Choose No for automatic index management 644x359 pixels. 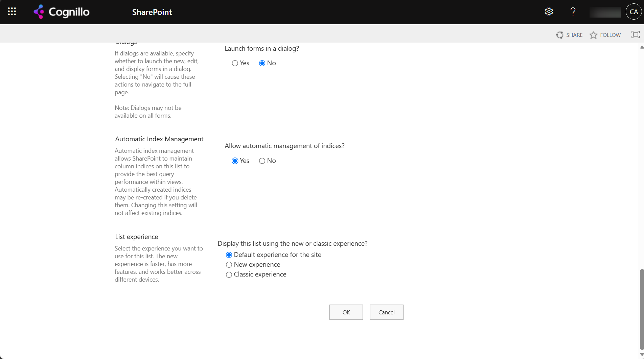pos(262,161)
